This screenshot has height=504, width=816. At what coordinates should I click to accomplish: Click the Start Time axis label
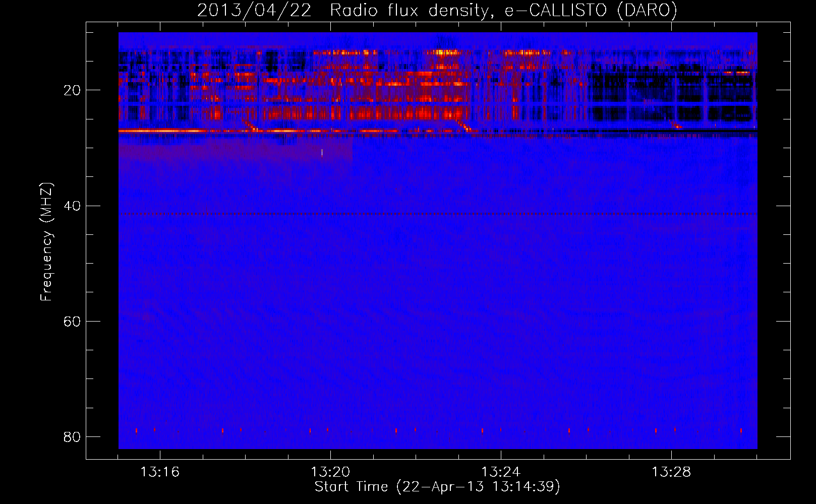(437, 487)
